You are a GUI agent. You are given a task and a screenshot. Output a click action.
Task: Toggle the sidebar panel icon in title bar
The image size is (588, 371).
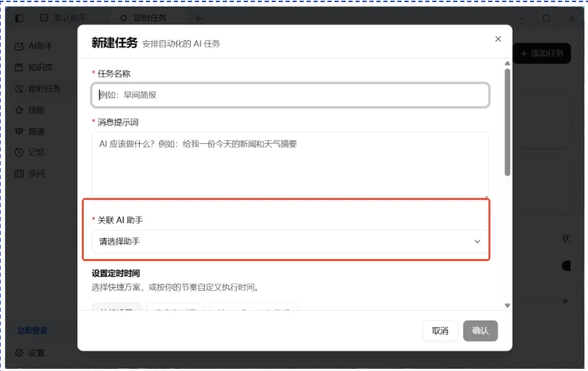pyautogui.click(x=19, y=18)
